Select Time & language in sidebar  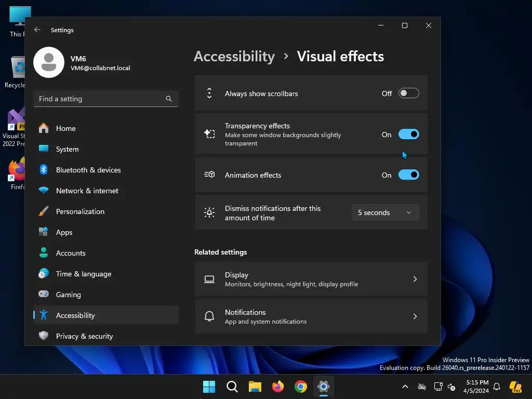click(106, 274)
